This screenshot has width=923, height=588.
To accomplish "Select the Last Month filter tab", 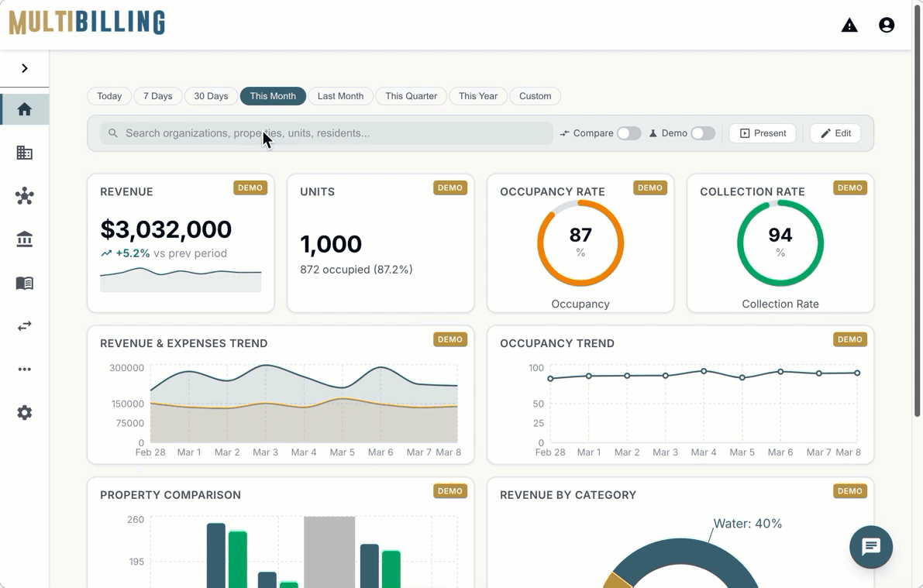I will [x=340, y=96].
